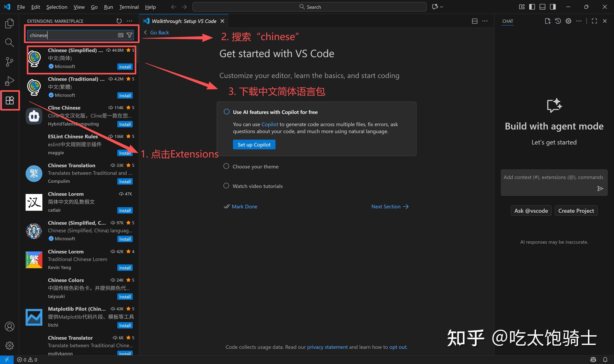Screen dimensions: 614x364
Task: Start a new chat in the Chat panel
Action: 547,21
